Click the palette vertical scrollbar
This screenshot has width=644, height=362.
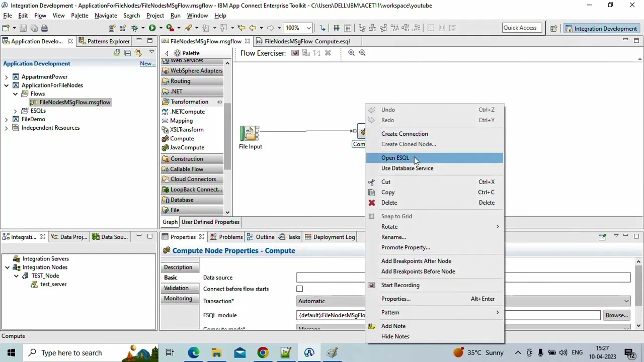pos(227,136)
